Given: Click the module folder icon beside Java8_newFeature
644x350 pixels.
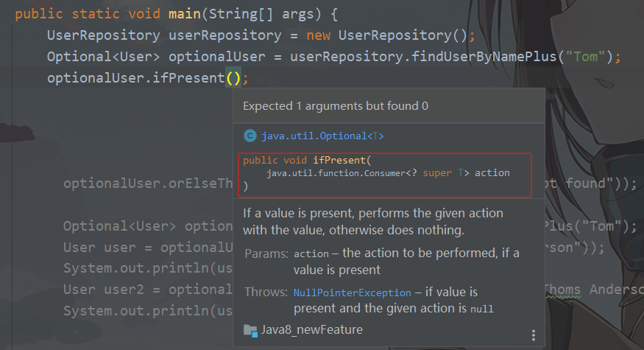Looking at the screenshot, I should coord(250,329).
